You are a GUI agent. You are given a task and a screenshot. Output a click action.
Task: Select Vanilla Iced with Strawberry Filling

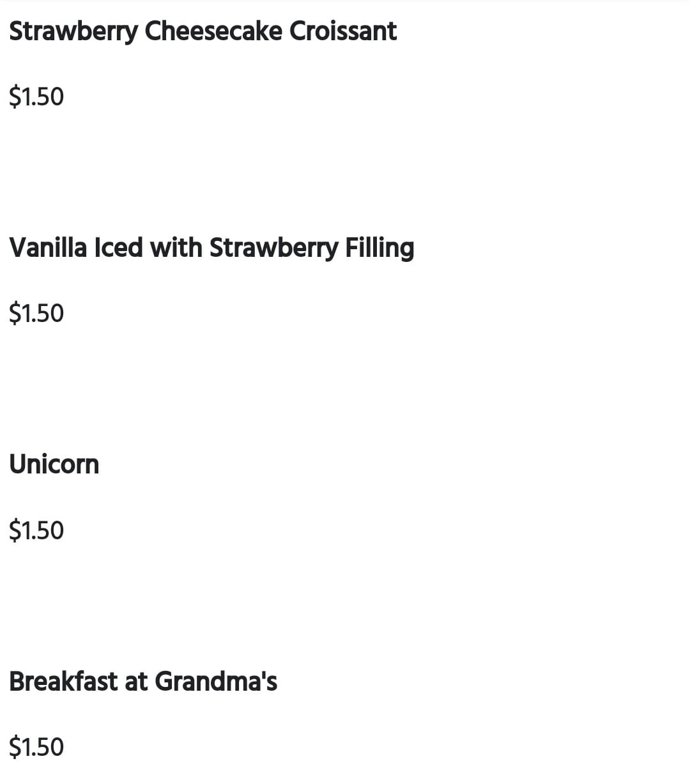point(211,248)
